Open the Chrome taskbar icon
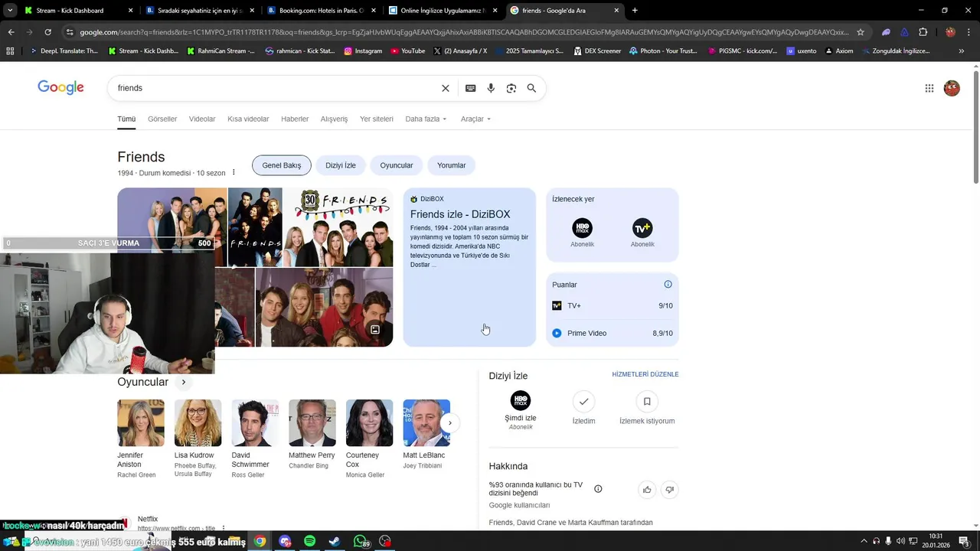The height and width of the screenshot is (551, 980). (x=260, y=541)
